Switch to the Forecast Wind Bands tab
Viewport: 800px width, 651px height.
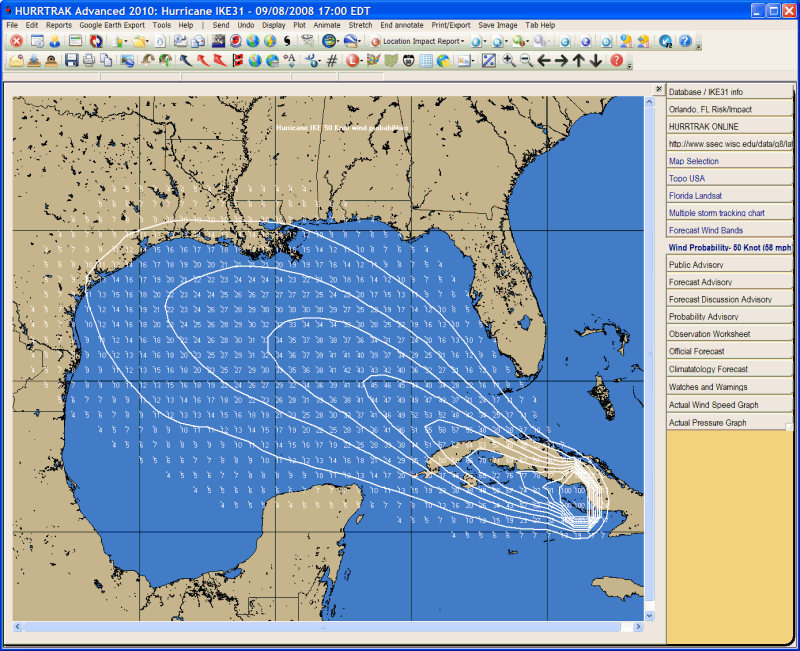(x=730, y=230)
